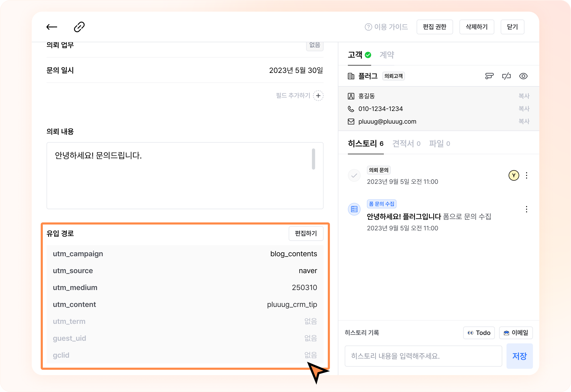Check off the 의뢰 문의 history item
Viewport: 571px width, 392px height.
pyautogui.click(x=354, y=175)
